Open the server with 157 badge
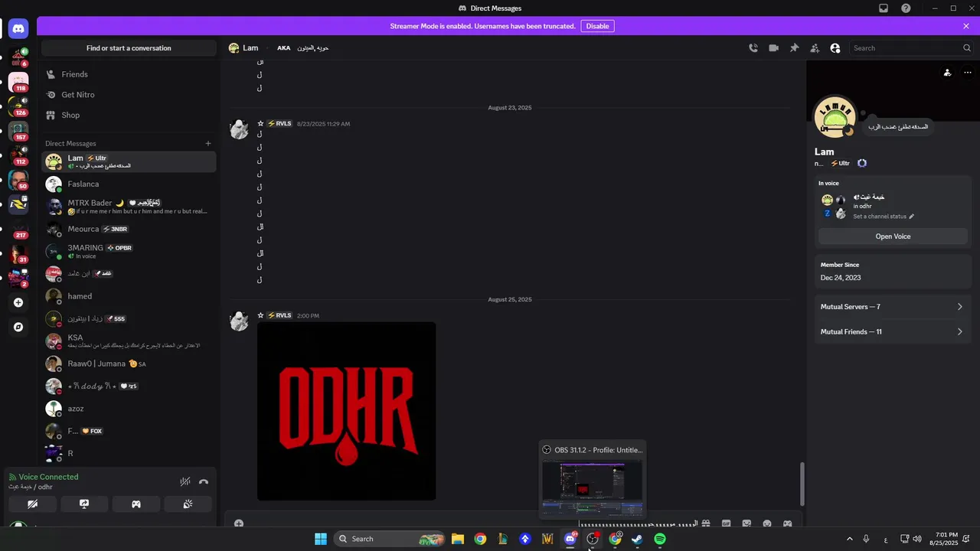Image resolution: width=980 pixels, height=551 pixels. click(18, 130)
